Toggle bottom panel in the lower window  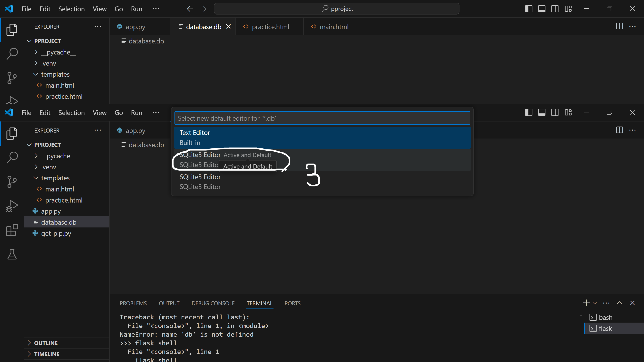542,112
